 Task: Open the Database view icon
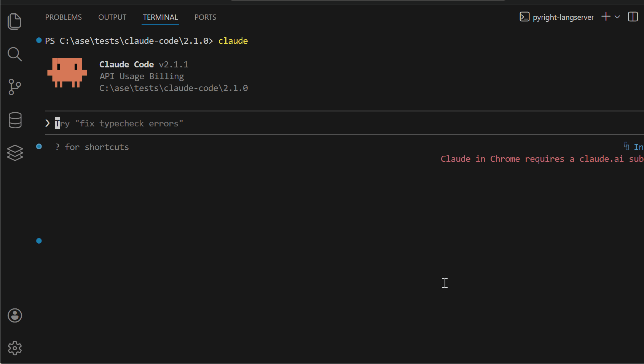pyautogui.click(x=15, y=120)
